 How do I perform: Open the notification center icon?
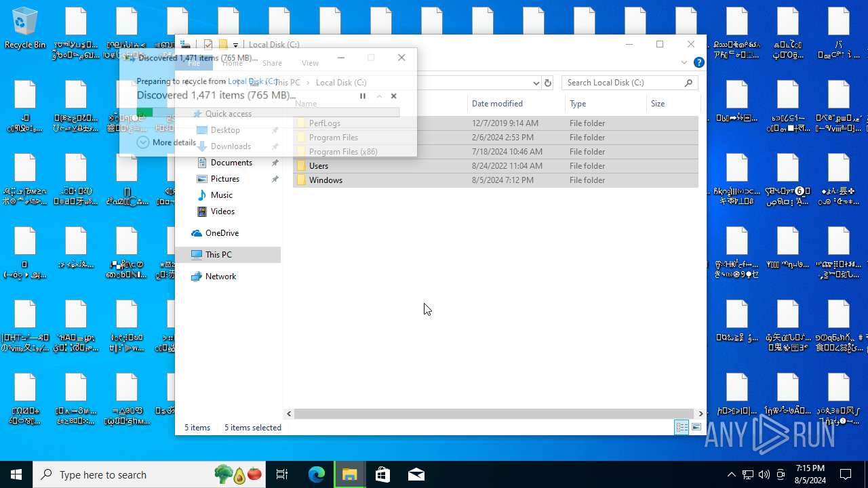pos(846,474)
